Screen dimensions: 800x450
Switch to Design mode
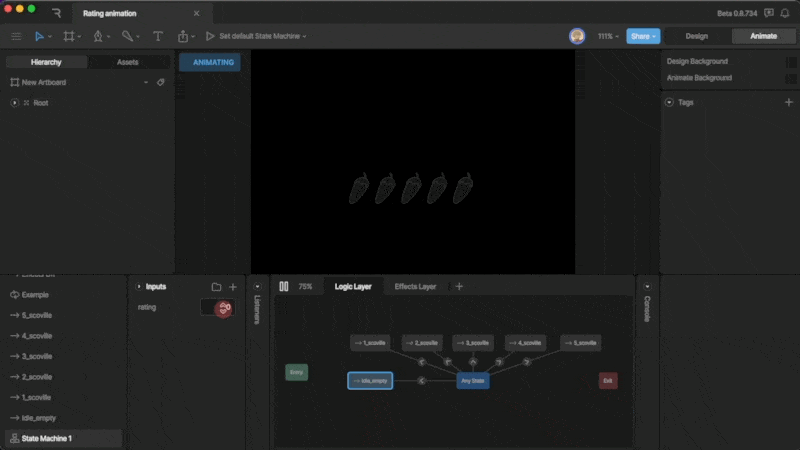696,36
